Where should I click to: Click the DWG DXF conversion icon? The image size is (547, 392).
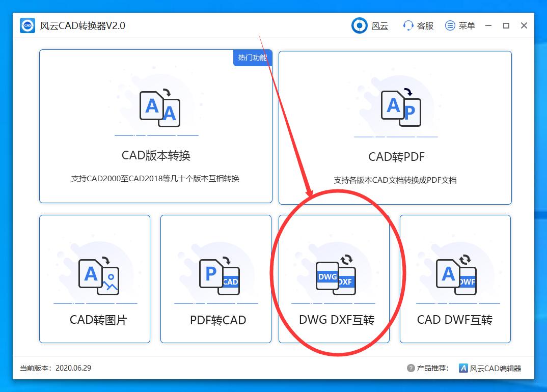[x=336, y=274]
